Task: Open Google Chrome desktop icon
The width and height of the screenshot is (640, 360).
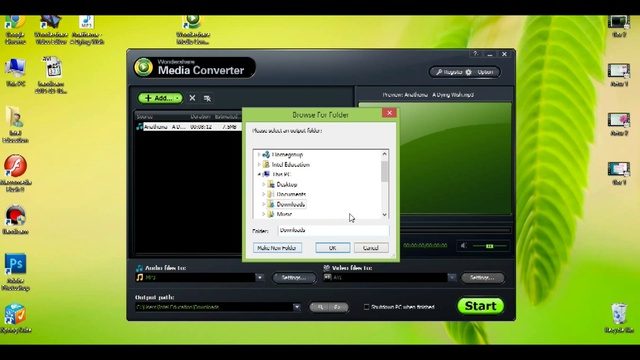Action: (x=15, y=29)
